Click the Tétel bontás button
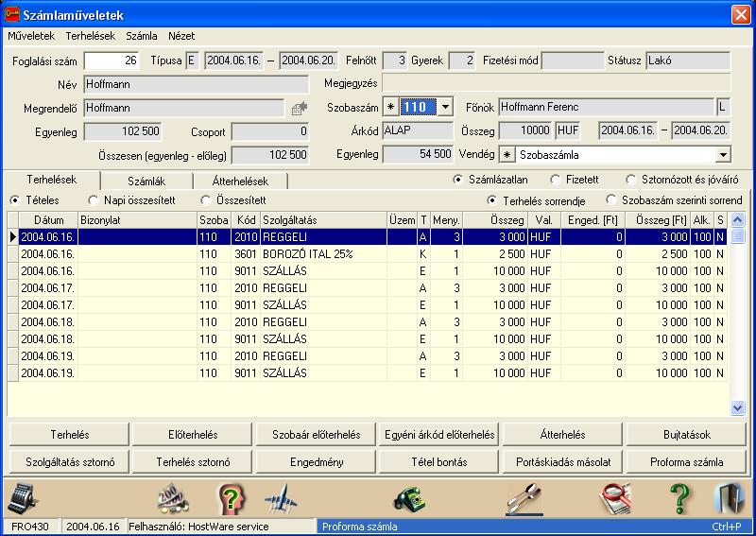756x536 pixels. coord(439,461)
